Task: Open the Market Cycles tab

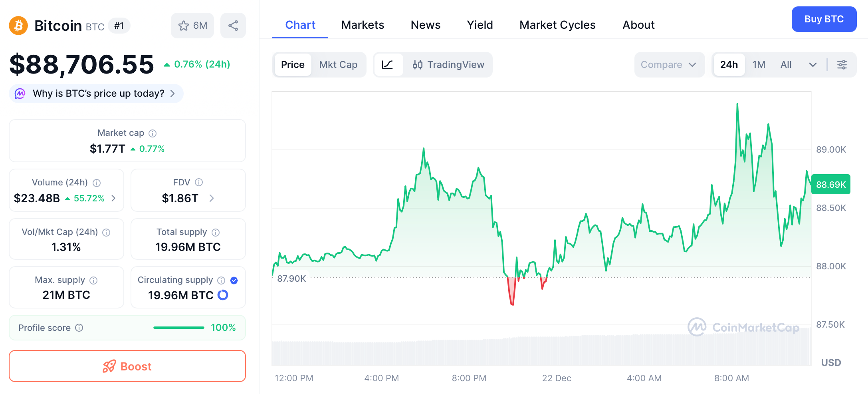Action: pos(557,25)
